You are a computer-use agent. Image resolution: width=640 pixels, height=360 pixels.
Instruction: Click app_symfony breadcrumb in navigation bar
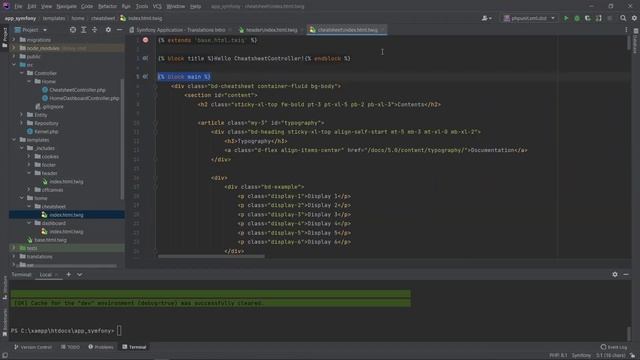coord(20,18)
